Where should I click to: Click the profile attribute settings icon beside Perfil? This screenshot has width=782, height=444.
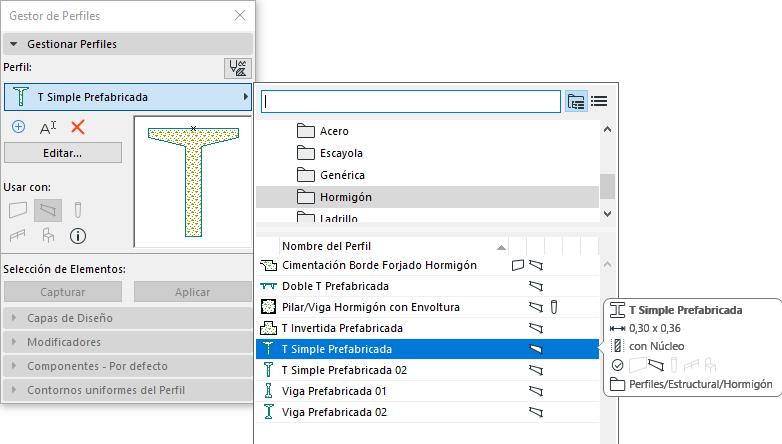tap(237, 68)
